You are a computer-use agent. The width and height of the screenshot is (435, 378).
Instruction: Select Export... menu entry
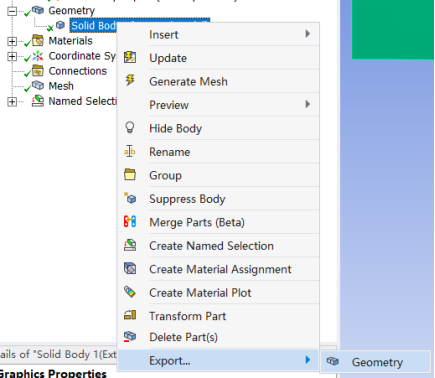coord(218,360)
